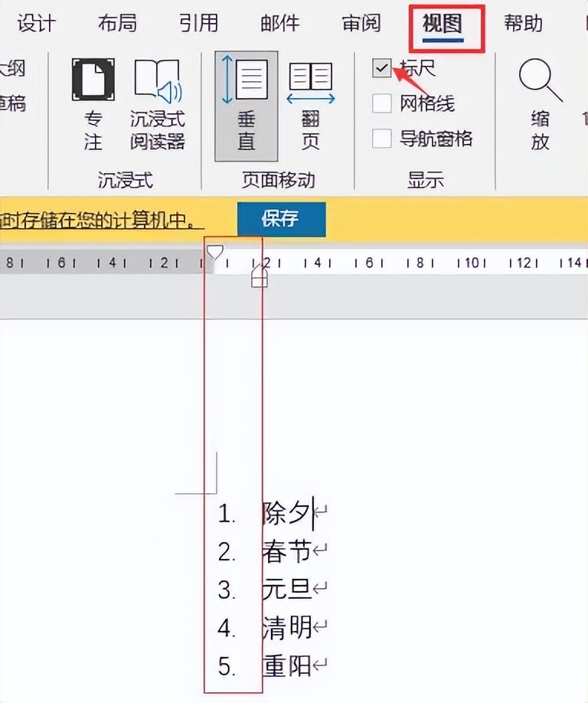Click the ruler at mark 8
The image size is (588, 703).
point(420,262)
